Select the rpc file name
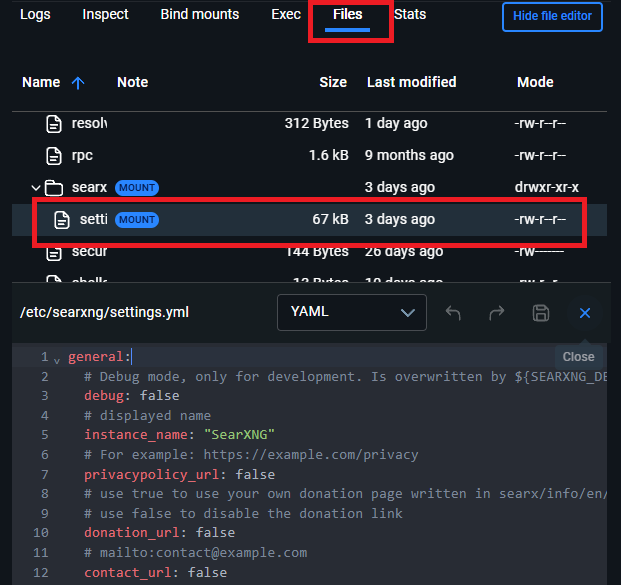This screenshot has height=585, width=621. 82,155
